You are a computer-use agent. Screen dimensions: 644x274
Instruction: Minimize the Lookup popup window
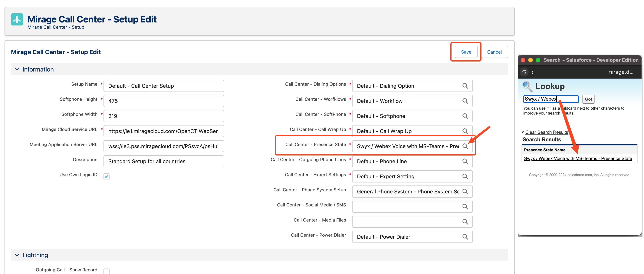coord(531,60)
